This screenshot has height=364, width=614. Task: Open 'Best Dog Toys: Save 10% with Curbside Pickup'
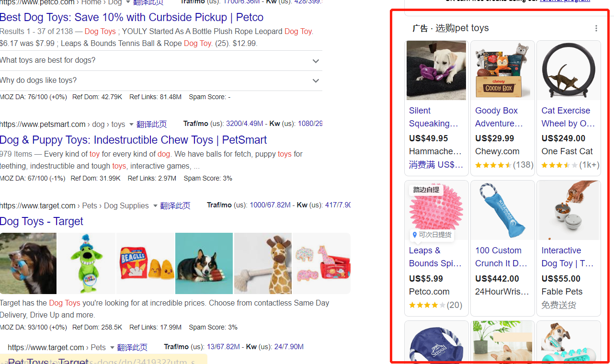[132, 17]
